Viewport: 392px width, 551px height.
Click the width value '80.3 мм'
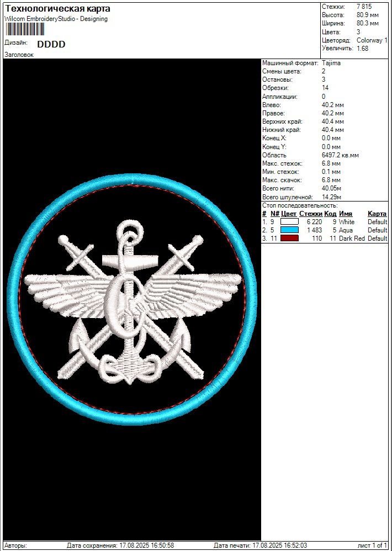pyautogui.click(x=367, y=24)
